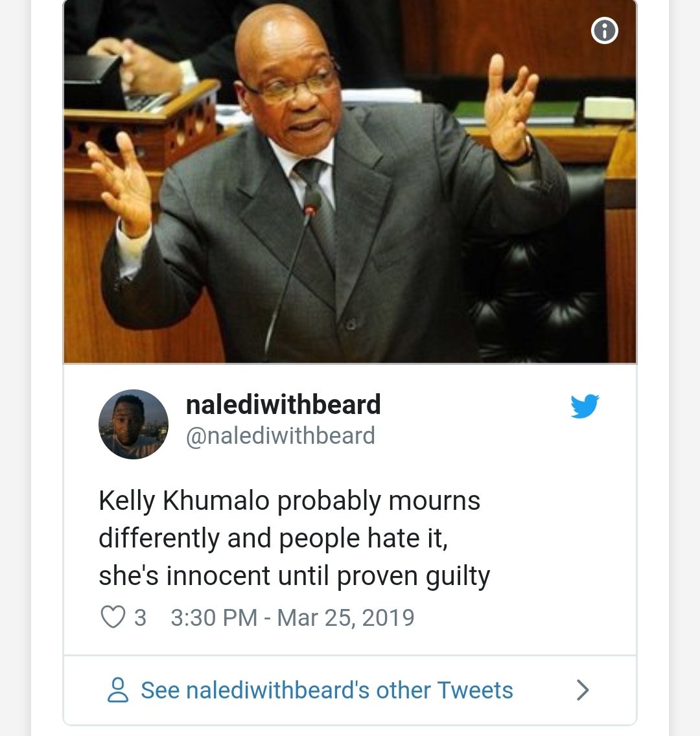Click the microphone in the tweet photo
The image size is (700, 736).
[x=312, y=201]
